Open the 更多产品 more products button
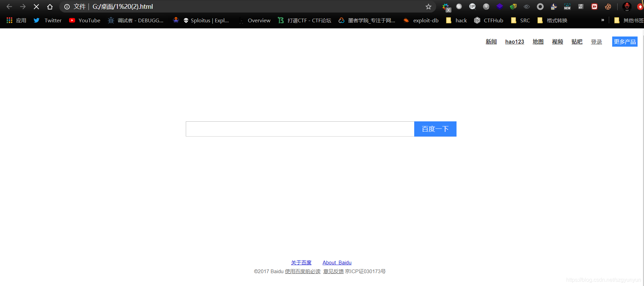644x286 pixels. point(625,42)
